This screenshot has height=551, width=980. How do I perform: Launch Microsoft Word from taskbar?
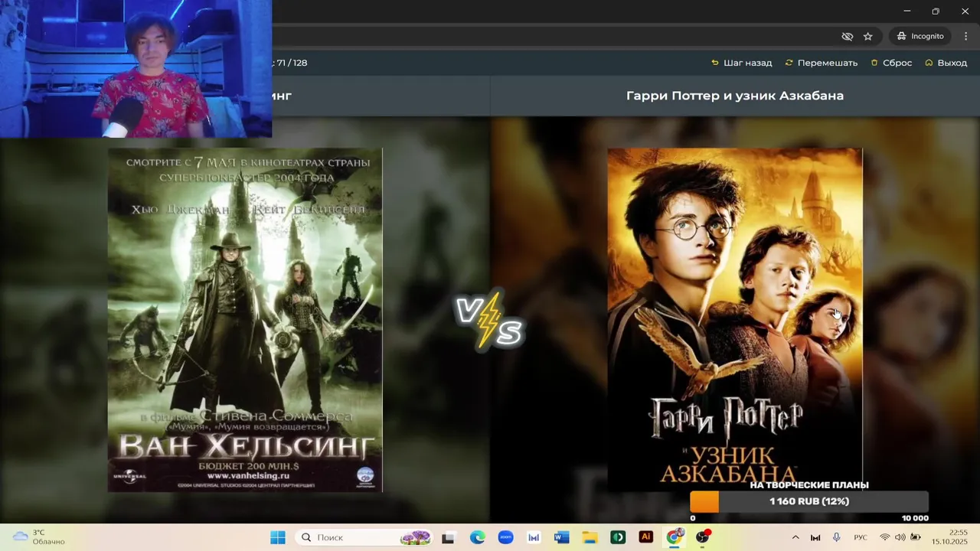click(562, 537)
